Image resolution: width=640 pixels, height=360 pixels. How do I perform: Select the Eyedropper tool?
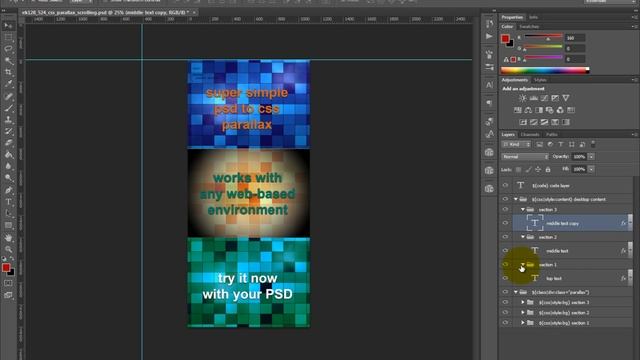coord(8,84)
